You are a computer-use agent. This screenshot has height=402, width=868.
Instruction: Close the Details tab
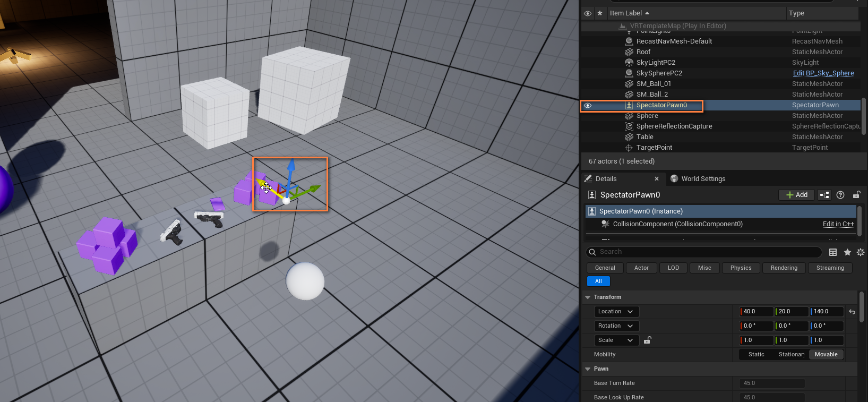click(x=657, y=179)
